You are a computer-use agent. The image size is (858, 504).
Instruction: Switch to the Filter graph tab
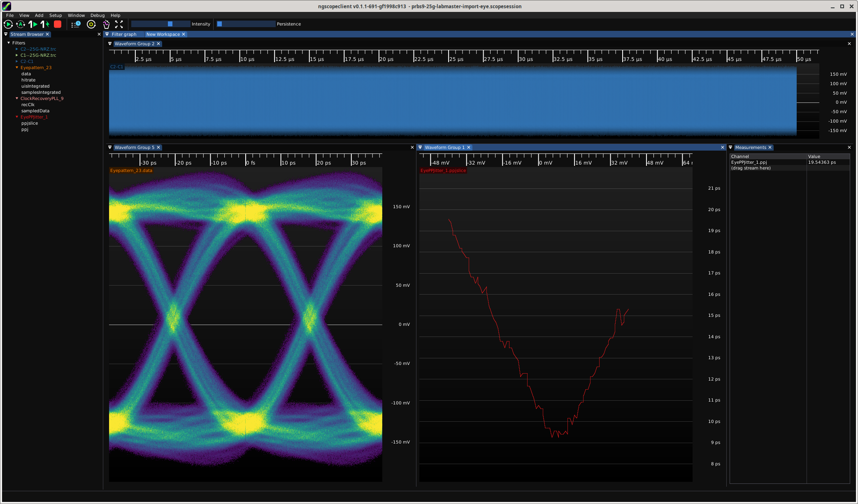pyautogui.click(x=124, y=34)
